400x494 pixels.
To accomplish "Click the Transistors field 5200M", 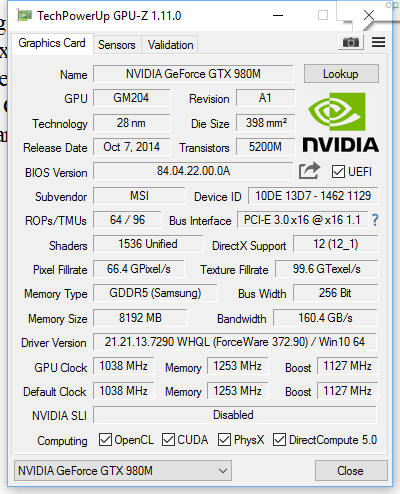I will pyautogui.click(x=266, y=147).
